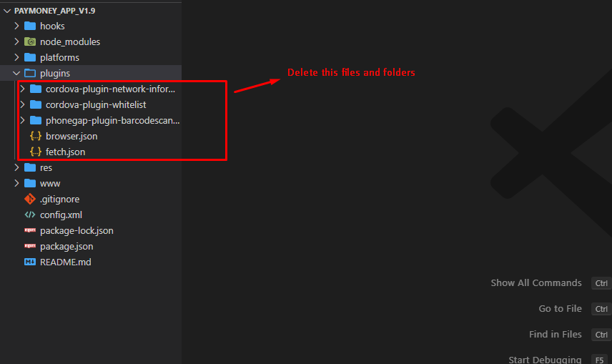Click the XML icon beside config.xml
Image resolution: width=612 pixels, height=364 pixels.
pyautogui.click(x=30, y=215)
